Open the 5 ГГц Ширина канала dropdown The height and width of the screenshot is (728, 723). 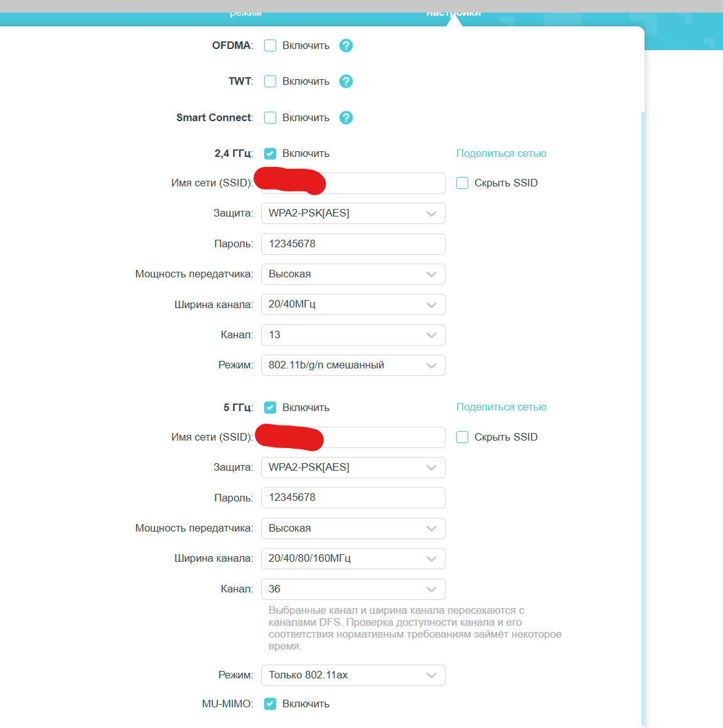[353, 559]
